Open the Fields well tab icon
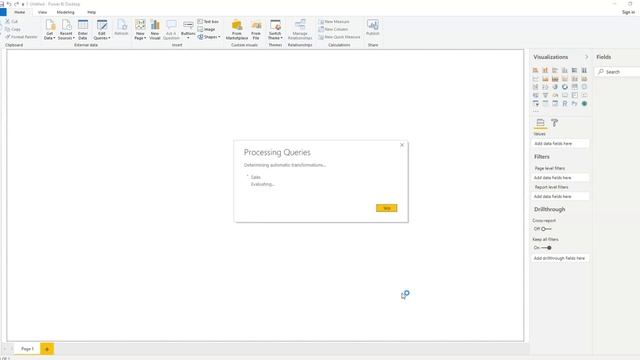 [540, 122]
